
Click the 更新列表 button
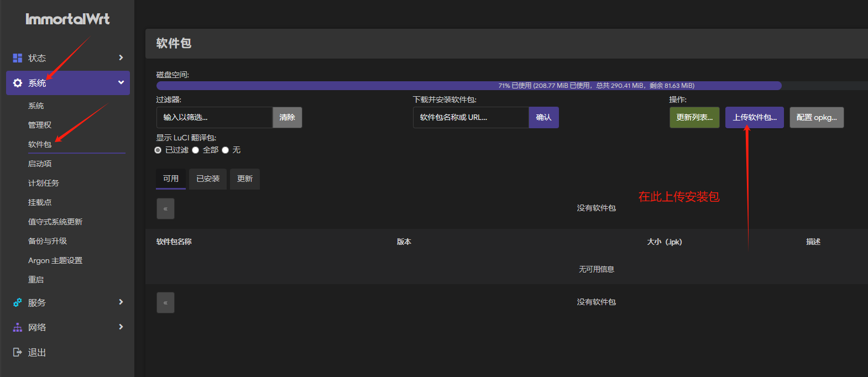pyautogui.click(x=694, y=117)
